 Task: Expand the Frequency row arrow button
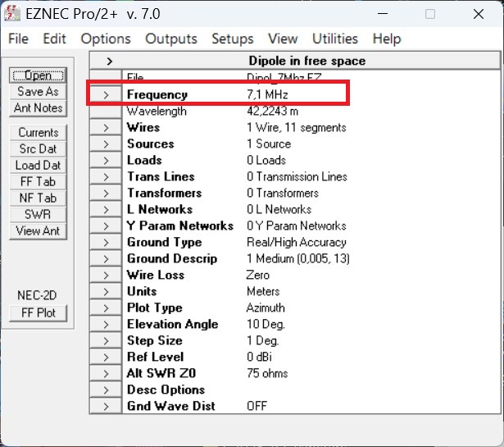[106, 94]
